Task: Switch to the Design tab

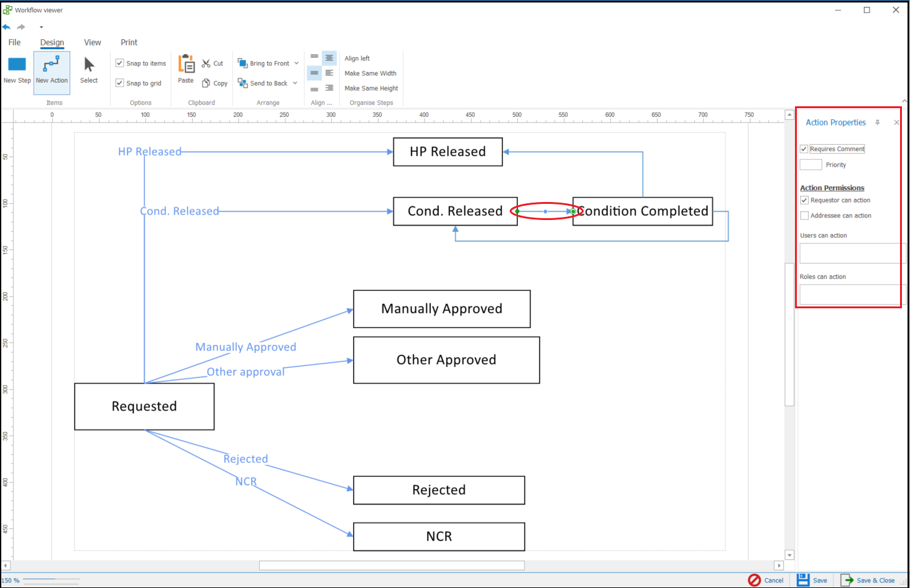Action: (52, 42)
